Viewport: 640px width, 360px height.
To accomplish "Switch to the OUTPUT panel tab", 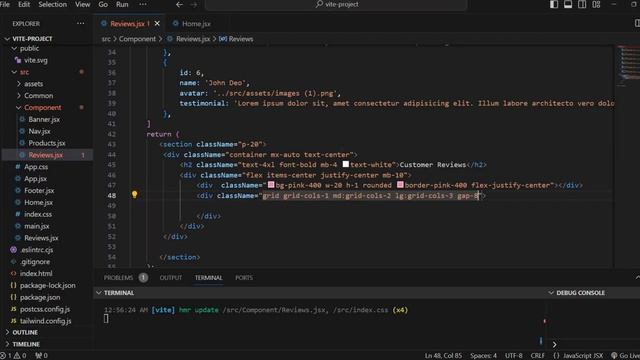I will (x=171, y=278).
